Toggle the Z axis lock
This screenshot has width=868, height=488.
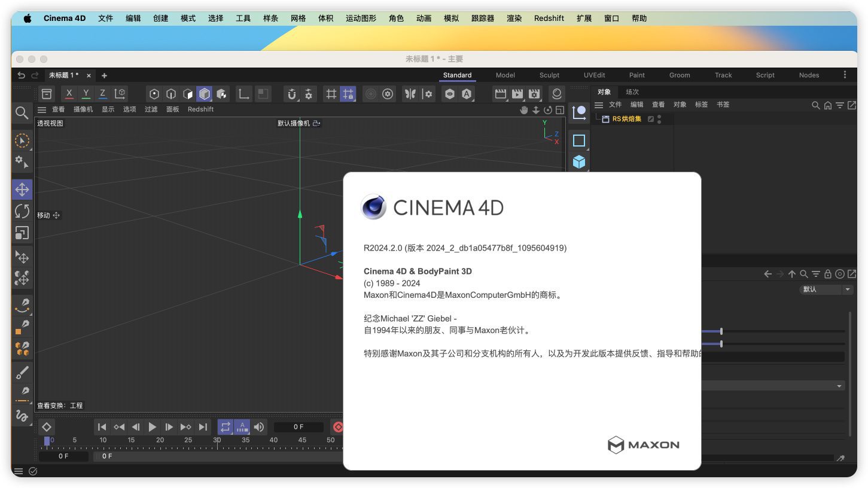(x=103, y=94)
